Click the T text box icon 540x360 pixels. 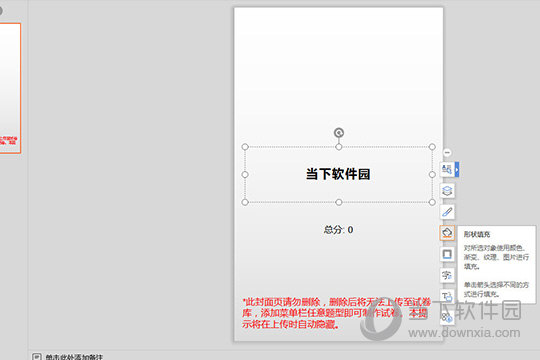pos(447,296)
